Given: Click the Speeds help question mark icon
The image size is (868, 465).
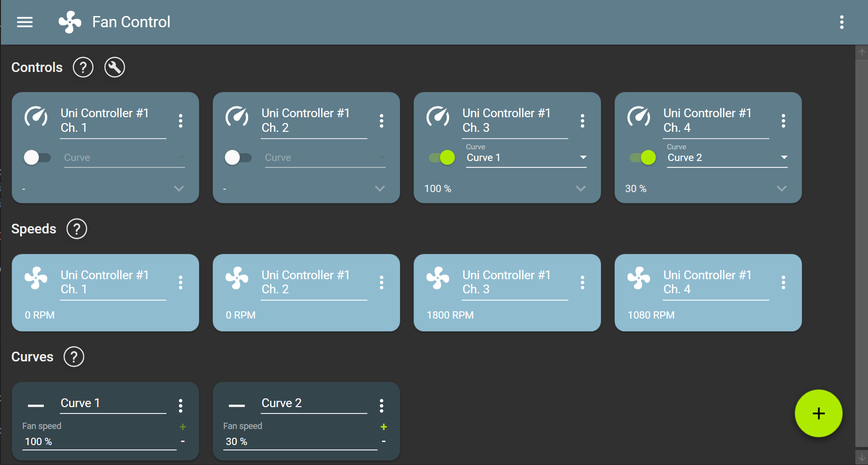Looking at the screenshot, I should tap(77, 229).
